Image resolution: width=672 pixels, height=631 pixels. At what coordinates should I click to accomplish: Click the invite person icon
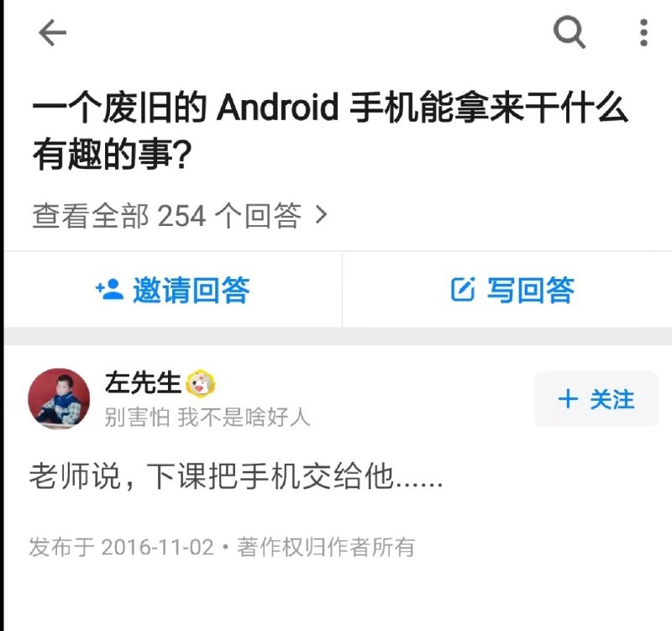click(109, 290)
